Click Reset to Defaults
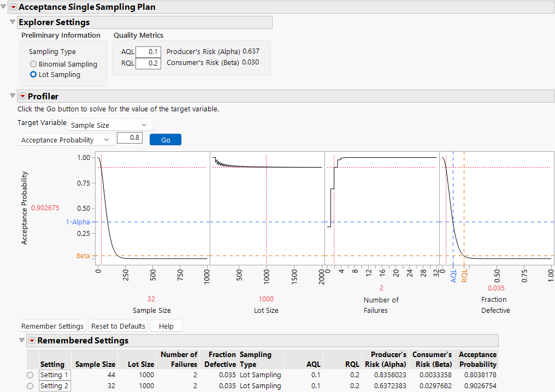 pyautogui.click(x=118, y=326)
